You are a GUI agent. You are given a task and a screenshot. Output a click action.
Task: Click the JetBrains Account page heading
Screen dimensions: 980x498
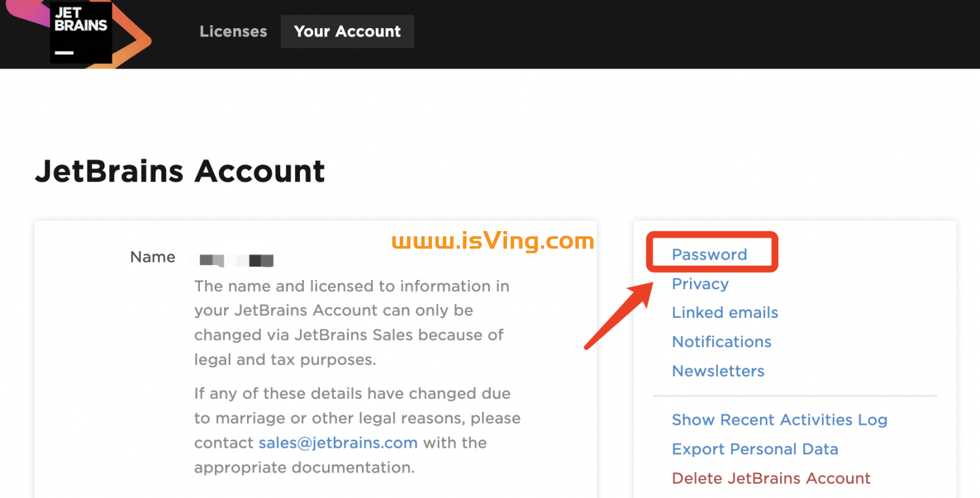[180, 171]
